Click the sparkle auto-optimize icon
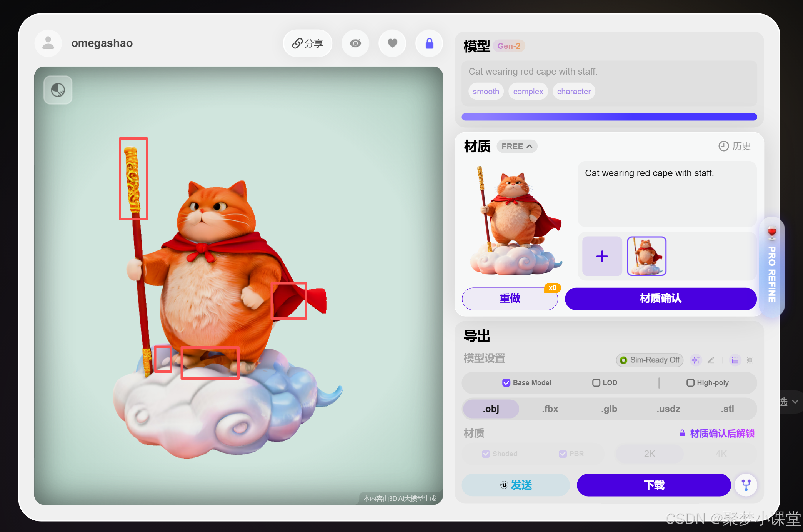The height and width of the screenshot is (532, 803). click(x=695, y=360)
